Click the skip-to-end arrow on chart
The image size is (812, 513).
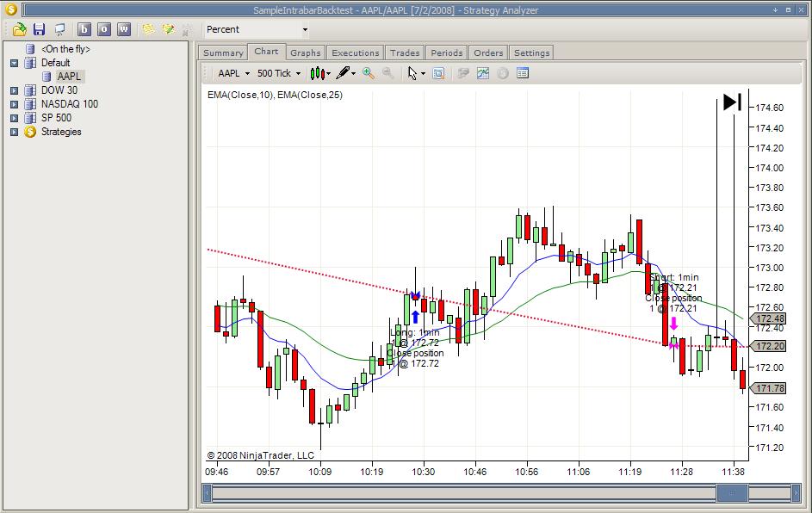pyautogui.click(x=732, y=102)
